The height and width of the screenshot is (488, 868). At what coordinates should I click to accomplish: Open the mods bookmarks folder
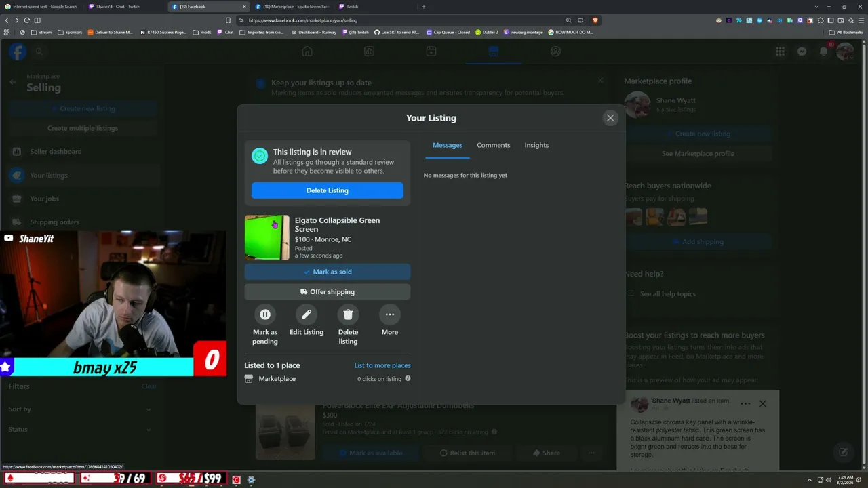(x=202, y=32)
